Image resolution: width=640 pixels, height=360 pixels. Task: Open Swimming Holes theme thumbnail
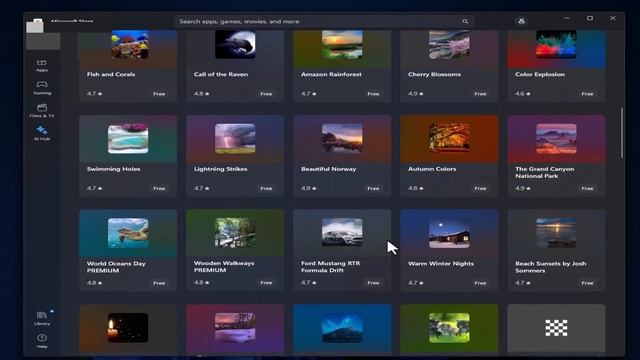pos(128,139)
